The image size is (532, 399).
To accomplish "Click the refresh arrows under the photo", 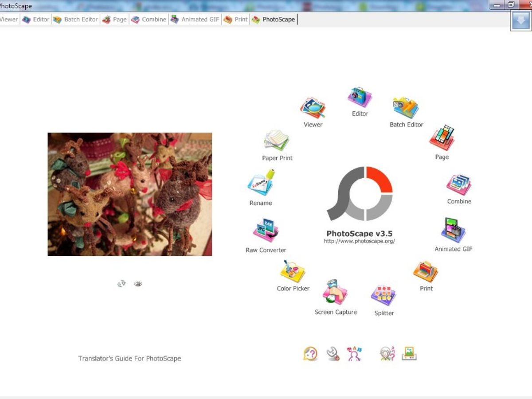I will (x=121, y=284).
